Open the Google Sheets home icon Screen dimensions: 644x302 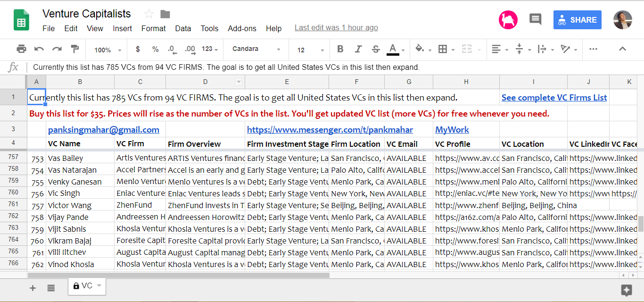tap(21, 20)
